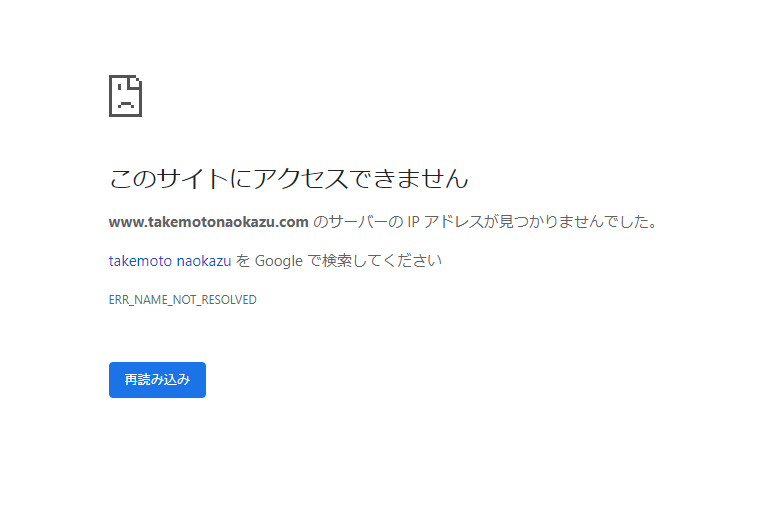
Task: Click the word takemoto in blue link
Action: 140,261
